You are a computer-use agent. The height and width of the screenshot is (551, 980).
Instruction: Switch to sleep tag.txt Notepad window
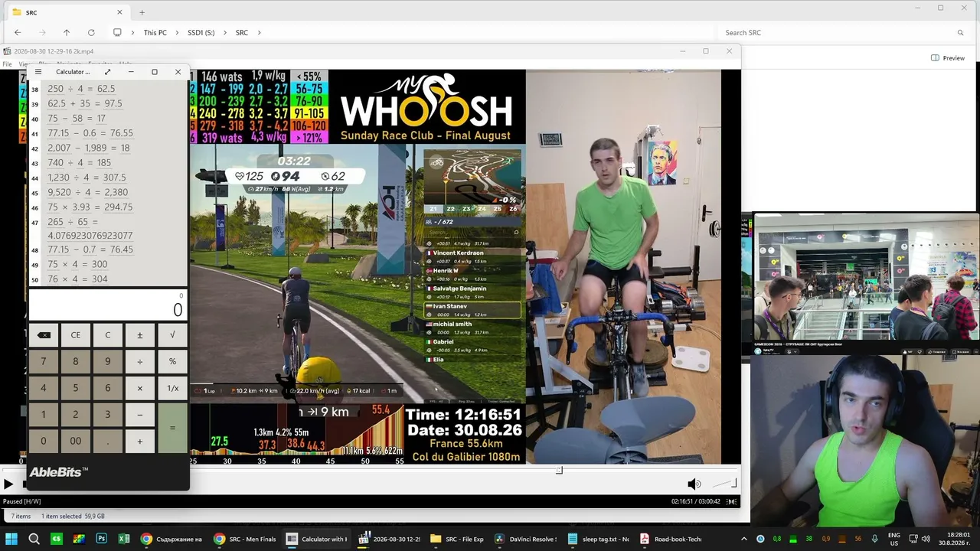599,539
